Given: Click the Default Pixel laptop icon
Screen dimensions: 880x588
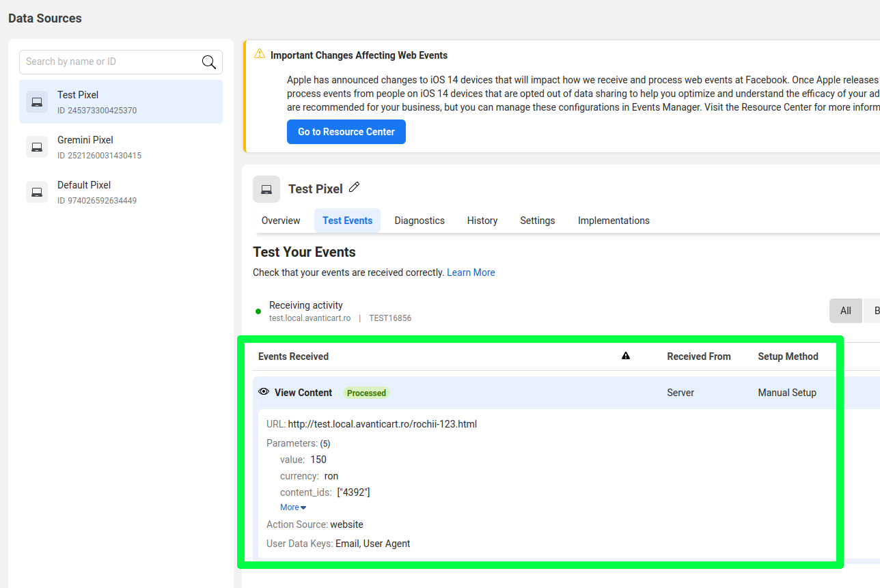Looking at the screenshot, I should [37, 192].
